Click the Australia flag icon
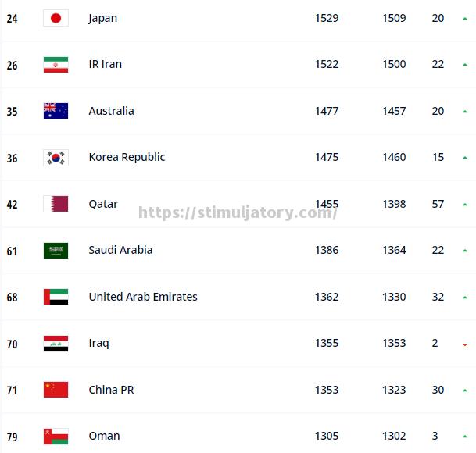The width and height of the screenshot is (476, 453). tap(55, 111)
